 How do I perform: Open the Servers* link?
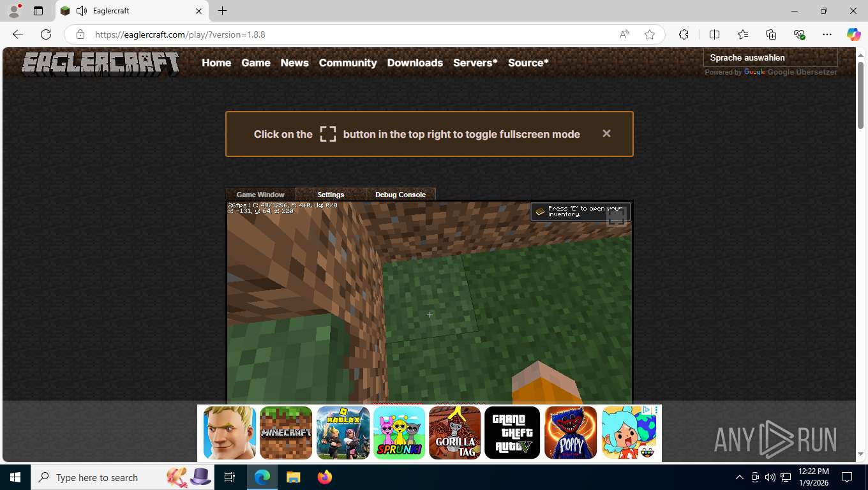(x=475, y=63)
